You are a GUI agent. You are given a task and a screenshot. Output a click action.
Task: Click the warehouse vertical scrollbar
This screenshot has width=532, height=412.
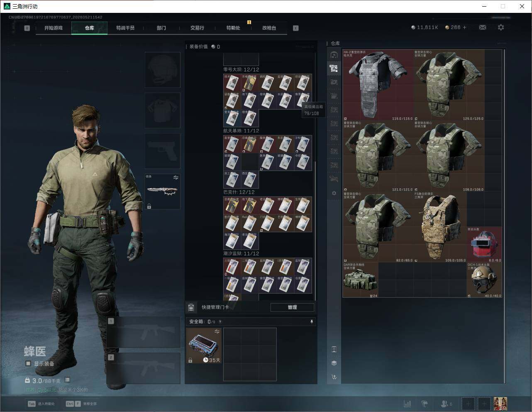[505, 216]
